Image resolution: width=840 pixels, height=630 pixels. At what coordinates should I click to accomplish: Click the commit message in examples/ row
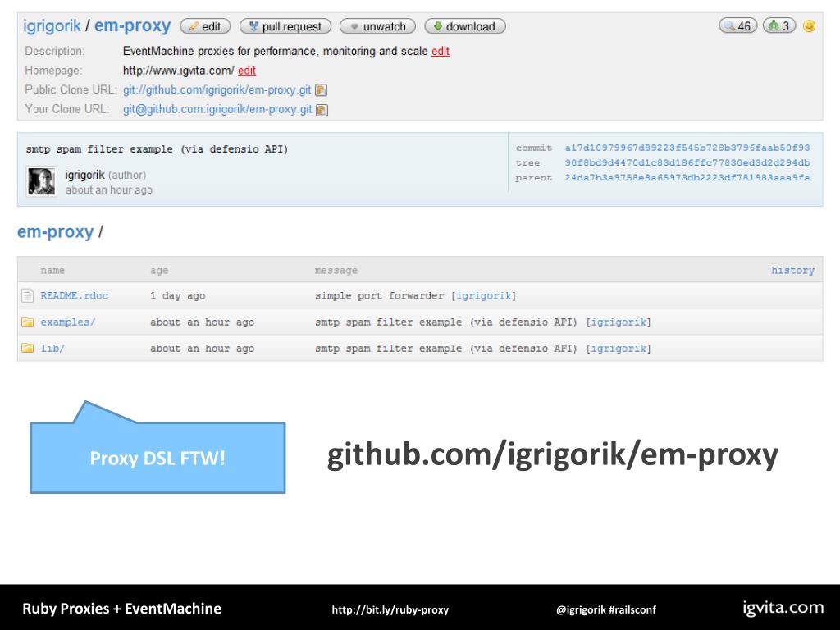click(x=446, y=322)
